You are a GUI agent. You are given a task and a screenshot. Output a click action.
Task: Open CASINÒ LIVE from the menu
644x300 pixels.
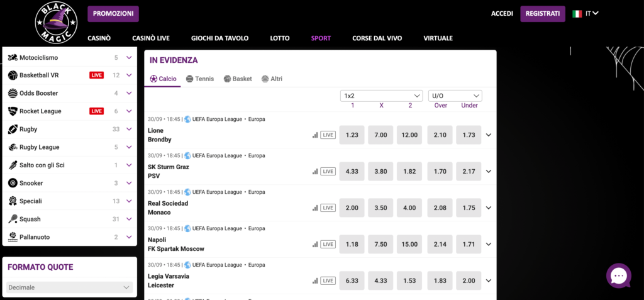tap(151, 38)
